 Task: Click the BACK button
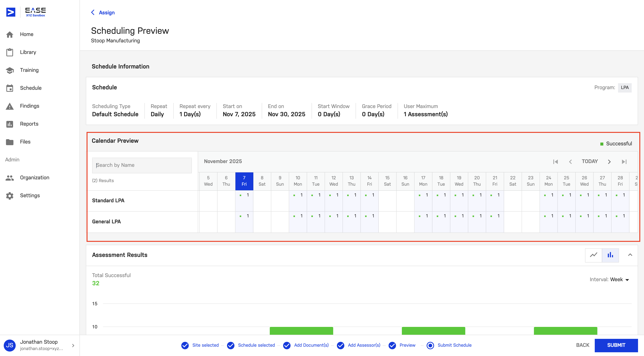582,345
